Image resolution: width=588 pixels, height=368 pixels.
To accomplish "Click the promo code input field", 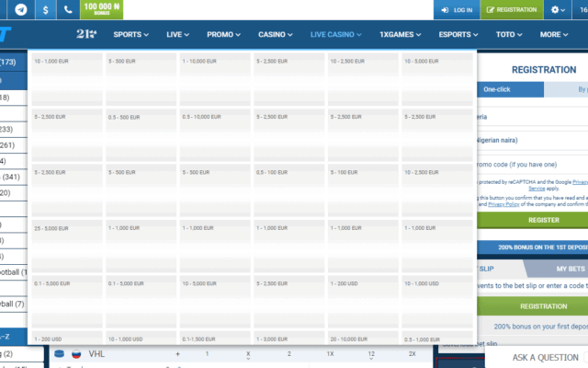I will (x=533, y=165).
